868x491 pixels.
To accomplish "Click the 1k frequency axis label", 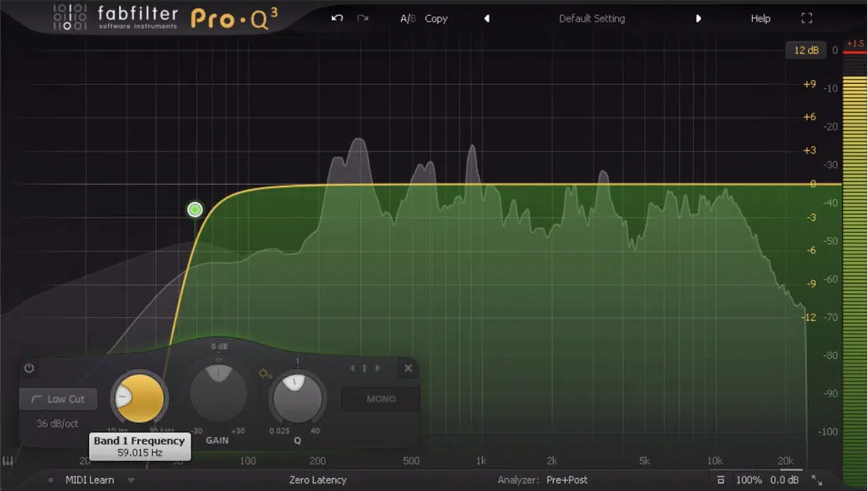I will click(x=481, y=461).
